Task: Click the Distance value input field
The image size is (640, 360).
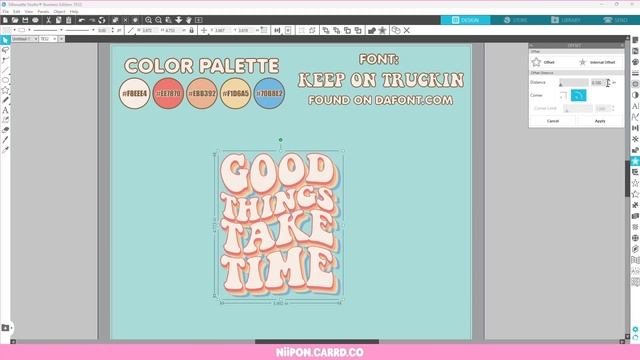Action: point(598,82)
